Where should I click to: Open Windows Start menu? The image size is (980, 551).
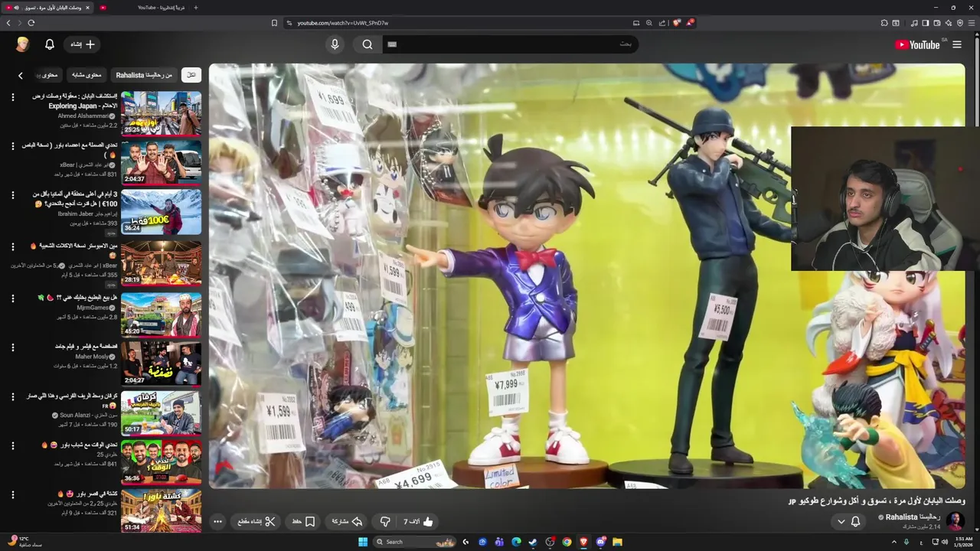pyautogui.click(x=363, y=542)
